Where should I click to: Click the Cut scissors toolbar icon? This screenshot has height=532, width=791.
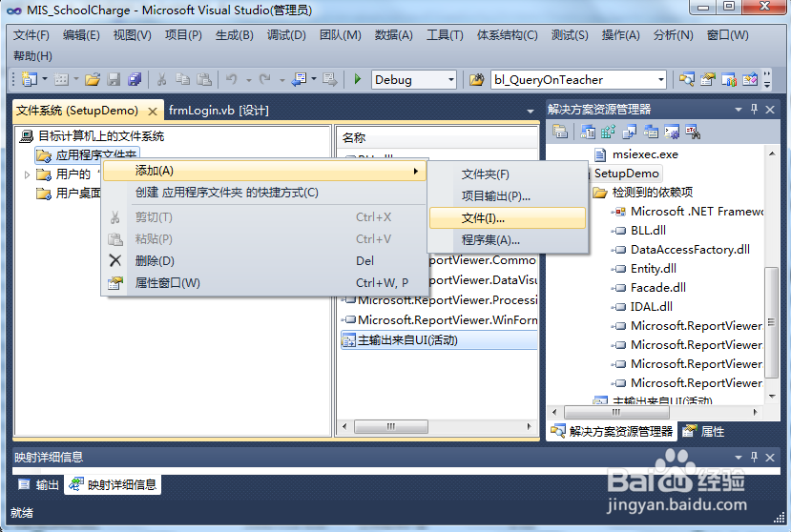click(161, 79)
